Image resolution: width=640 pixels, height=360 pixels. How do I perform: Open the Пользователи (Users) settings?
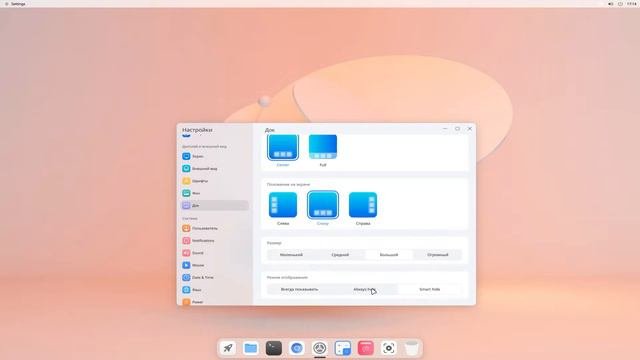(214, 229)
